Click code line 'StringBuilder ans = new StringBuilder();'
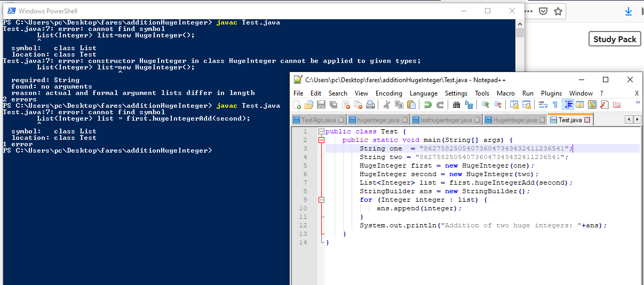 [x=445, y=191]
